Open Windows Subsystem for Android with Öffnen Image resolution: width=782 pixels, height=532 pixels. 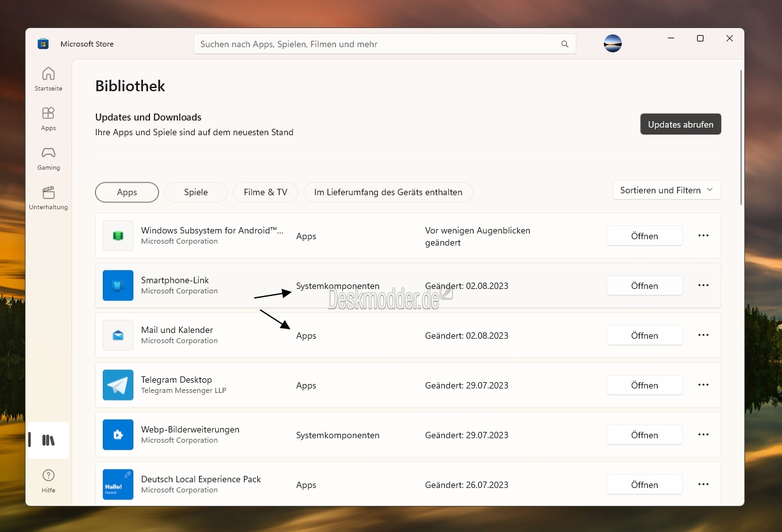645,236
